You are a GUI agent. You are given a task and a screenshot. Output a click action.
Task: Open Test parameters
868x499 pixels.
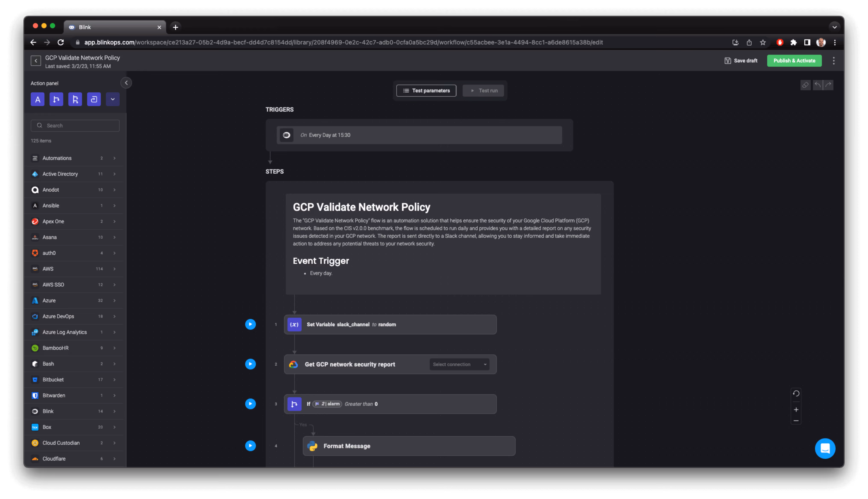tap(427, 90)
